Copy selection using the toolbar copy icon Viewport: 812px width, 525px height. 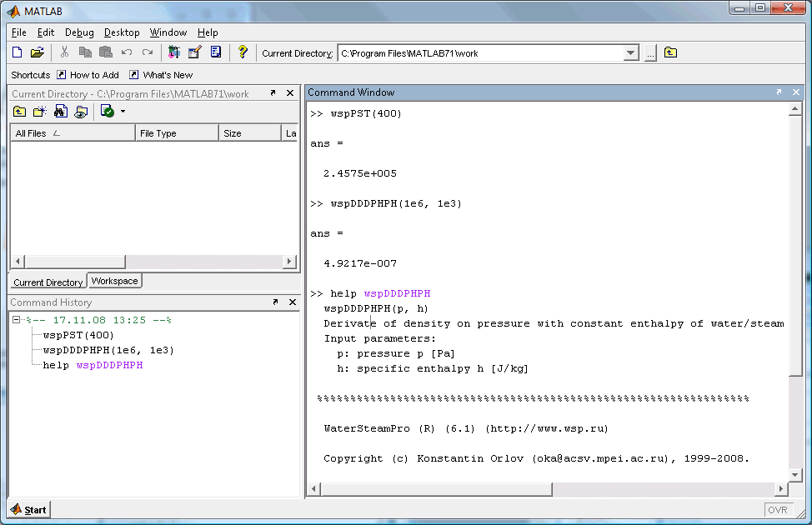tap(85, 52)
